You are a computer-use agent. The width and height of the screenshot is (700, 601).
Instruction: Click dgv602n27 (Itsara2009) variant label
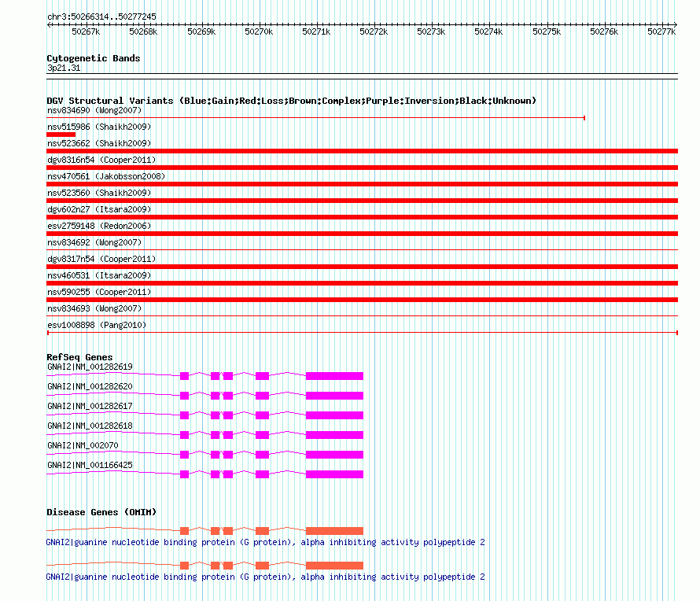99,209
